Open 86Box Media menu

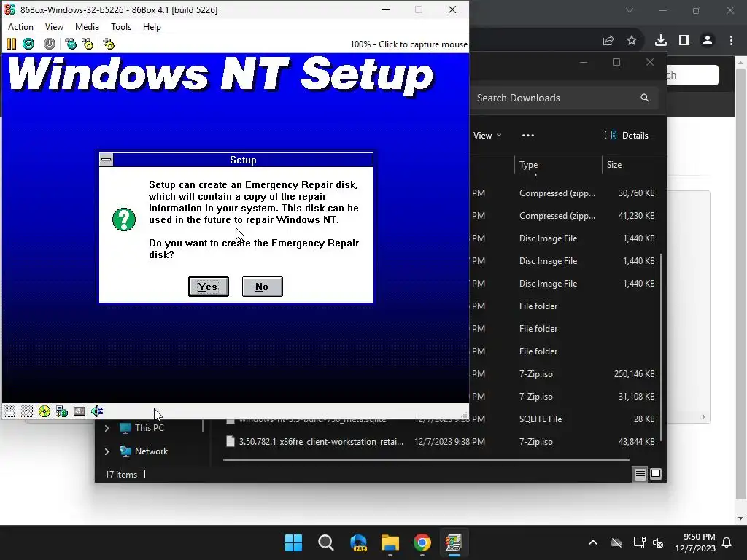click(x=88, y=27)
